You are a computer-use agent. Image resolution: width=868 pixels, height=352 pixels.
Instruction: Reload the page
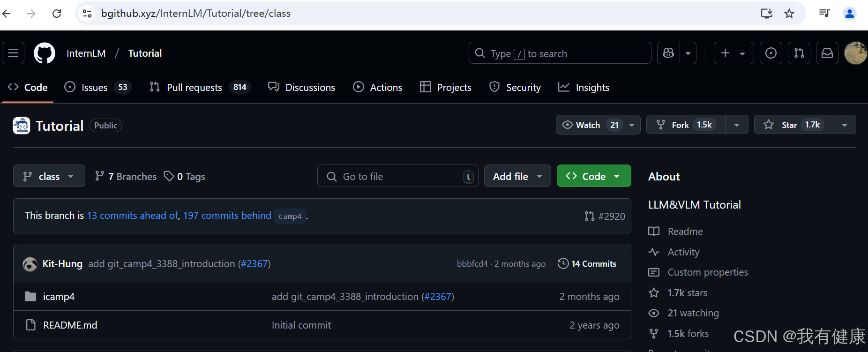(x=57, y=14)
